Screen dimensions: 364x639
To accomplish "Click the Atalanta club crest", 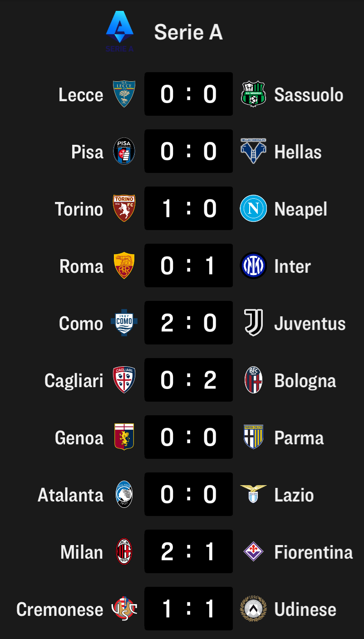I will 124,494.
